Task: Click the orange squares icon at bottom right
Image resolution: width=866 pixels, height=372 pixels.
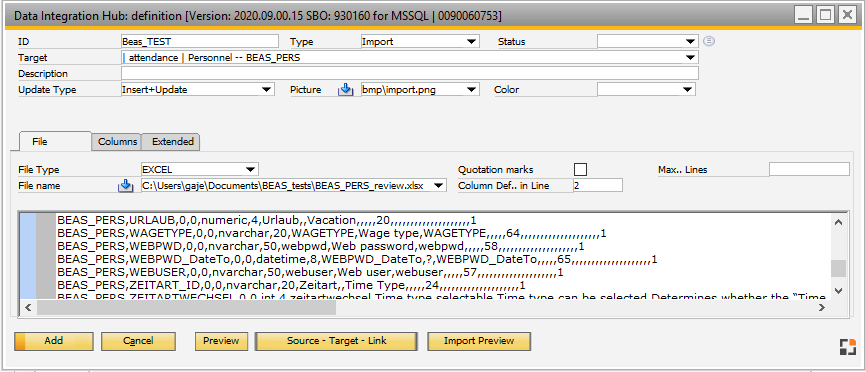Action: click(x=847, y=347)
